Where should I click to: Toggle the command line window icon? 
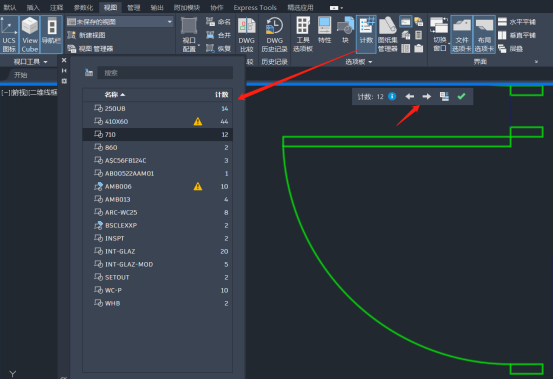point(406,22)
